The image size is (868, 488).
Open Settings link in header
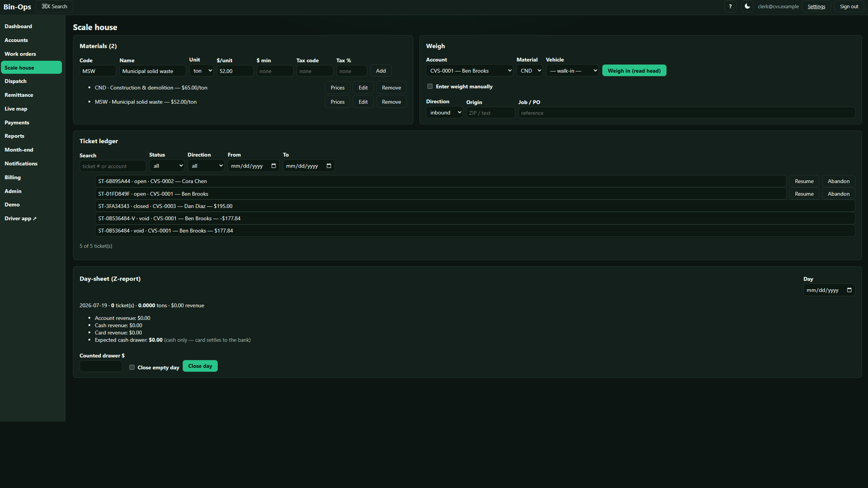pos(816,7)
